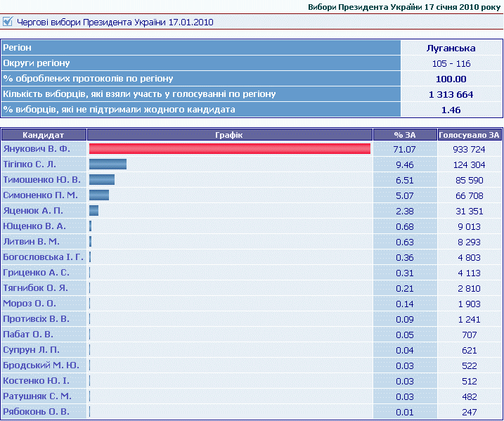This screenshot has width=504, height=421.
Task: Click the Луганська region value
Action: point(451,48)
